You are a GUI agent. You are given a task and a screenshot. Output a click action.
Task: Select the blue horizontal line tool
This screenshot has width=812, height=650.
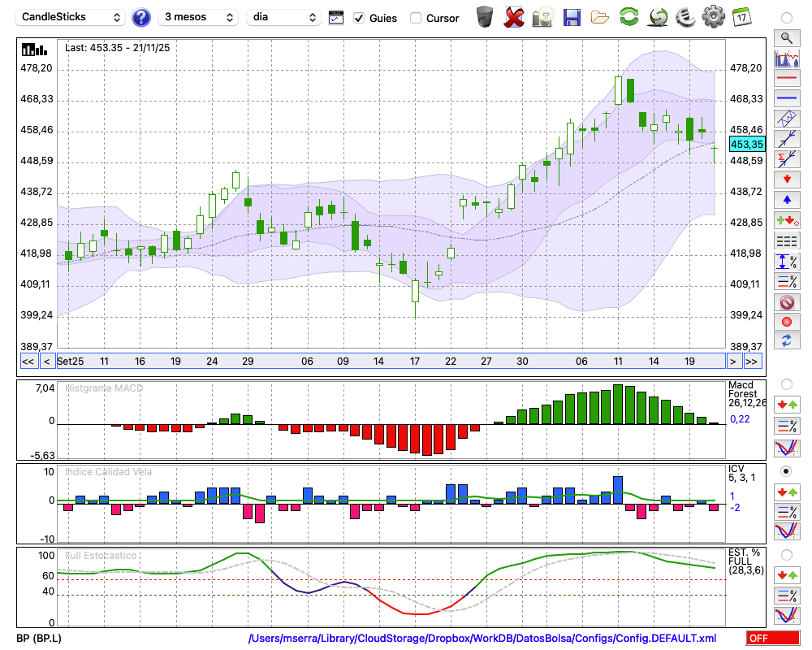point(787,98)
